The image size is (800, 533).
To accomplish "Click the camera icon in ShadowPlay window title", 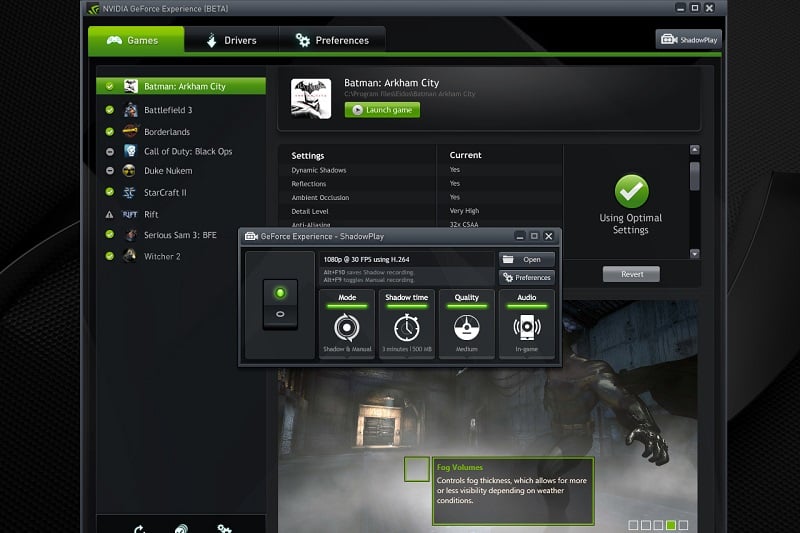I will (x=251, y=236).
